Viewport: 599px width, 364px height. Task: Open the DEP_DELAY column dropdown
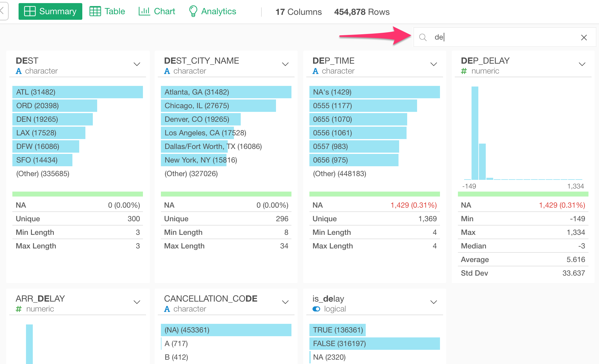(x=582, y=64)
